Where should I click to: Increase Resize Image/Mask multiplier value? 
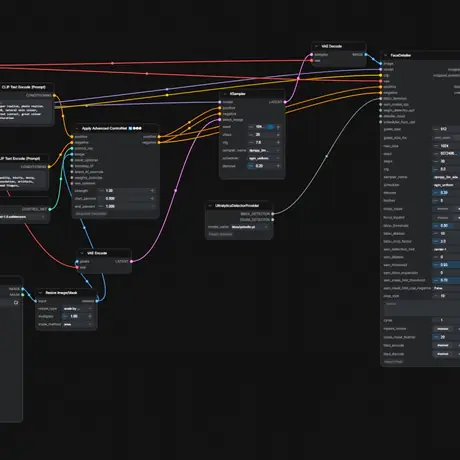coord(90,316)
